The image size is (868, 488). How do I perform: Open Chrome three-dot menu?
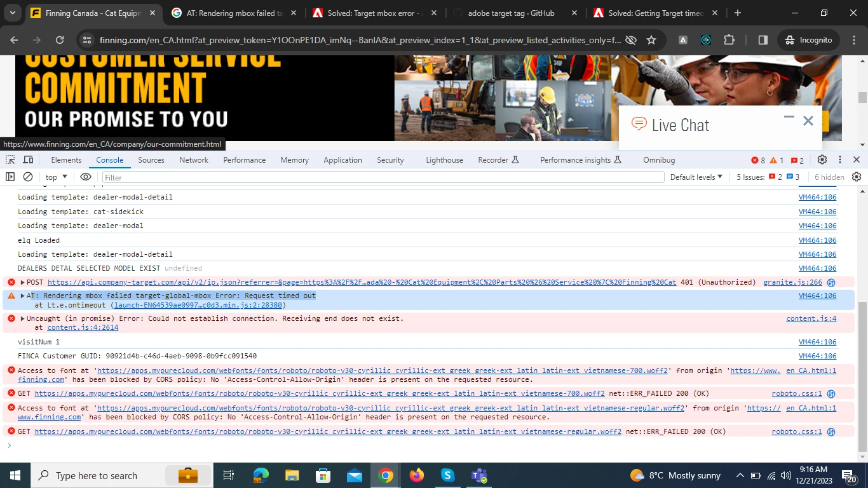(x=853, y=40)
